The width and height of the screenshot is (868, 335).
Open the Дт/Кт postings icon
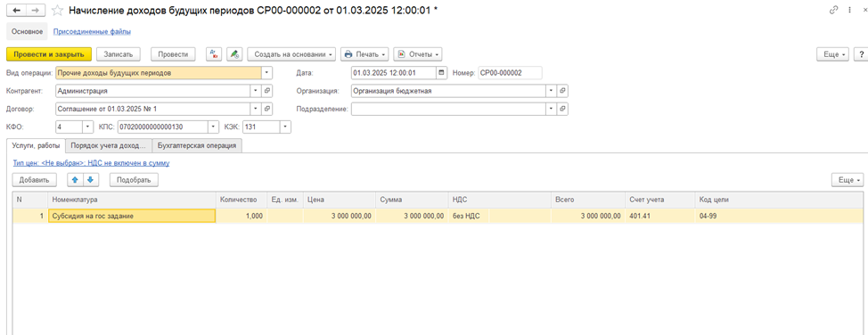click(214, 54)
